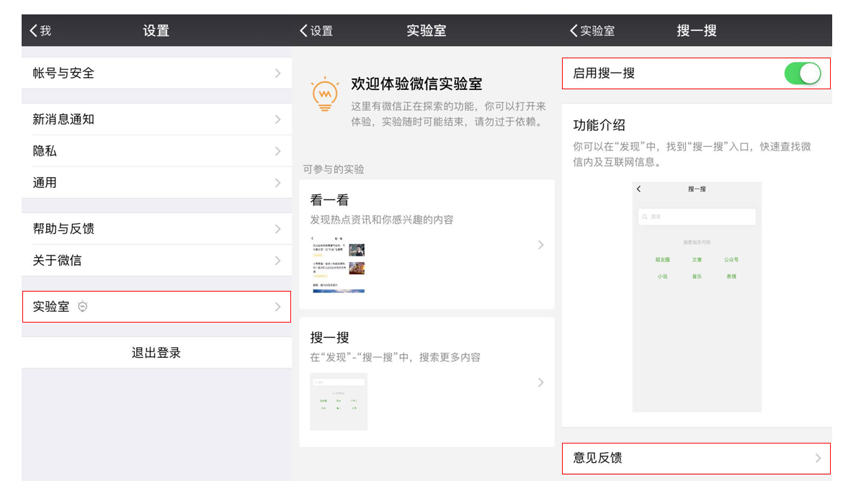
Task: Click the chevron on 隐私 row
Action: [x=278, y=151]
